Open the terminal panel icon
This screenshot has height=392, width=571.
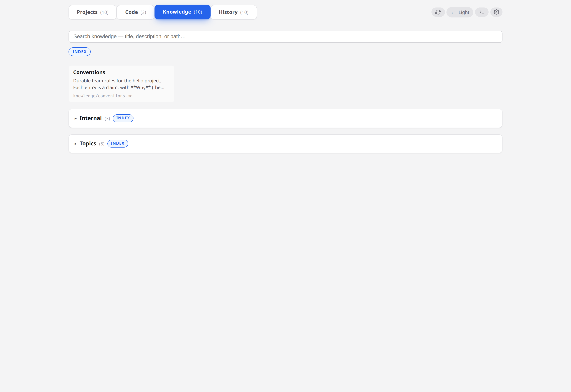482,12
